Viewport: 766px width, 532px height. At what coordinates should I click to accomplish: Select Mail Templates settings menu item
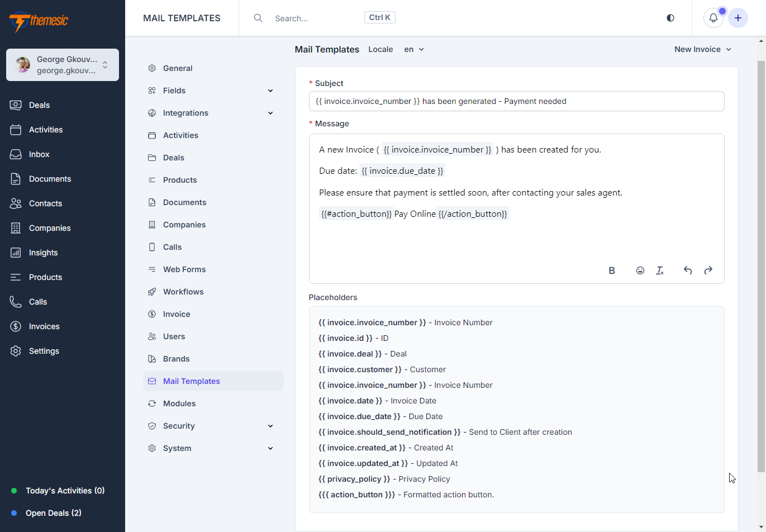pyautogui.click(x=213, y=381)
